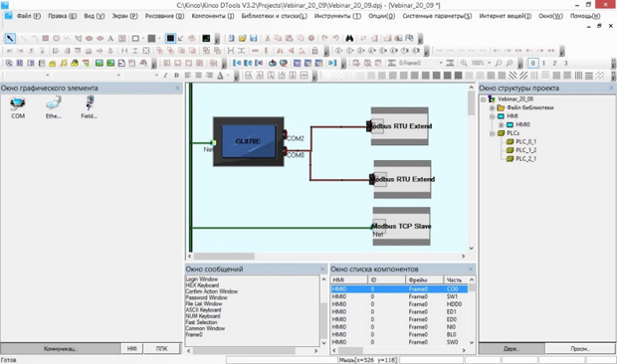Select the top Modbus RTU Extend device

[x=400, y=126]
